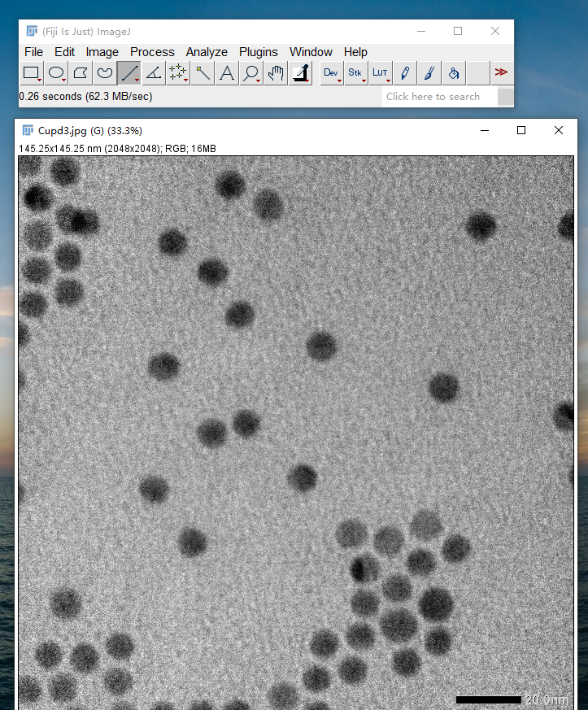Open the Stk stacks menu dropdown
This screenshot has height=710, width=588.
point(355,73)
